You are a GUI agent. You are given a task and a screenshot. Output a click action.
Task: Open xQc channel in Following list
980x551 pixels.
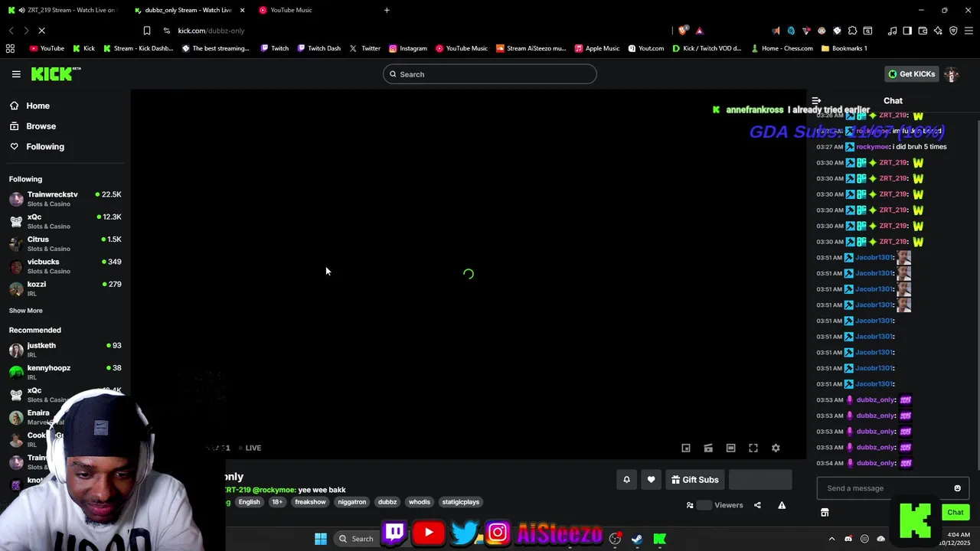pos(64,221)
